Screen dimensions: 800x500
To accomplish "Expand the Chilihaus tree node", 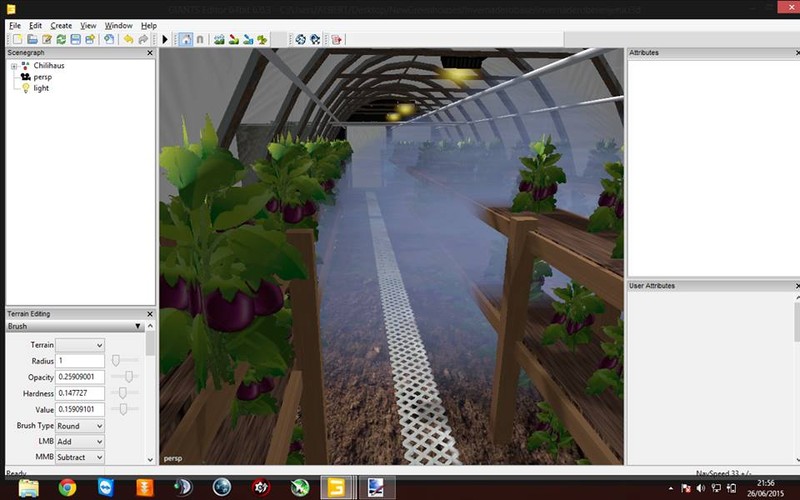I will 13,66.
